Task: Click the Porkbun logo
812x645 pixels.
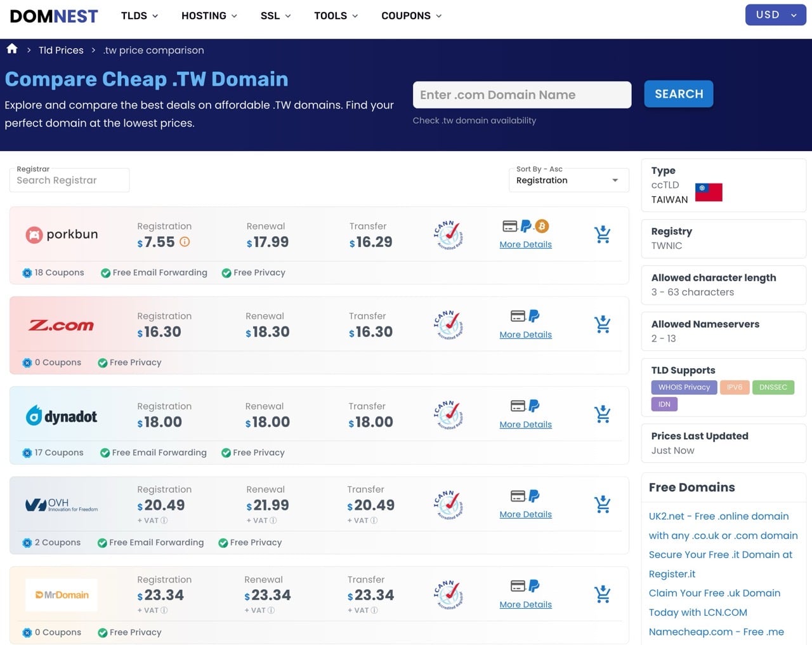Action: (62, 235)
